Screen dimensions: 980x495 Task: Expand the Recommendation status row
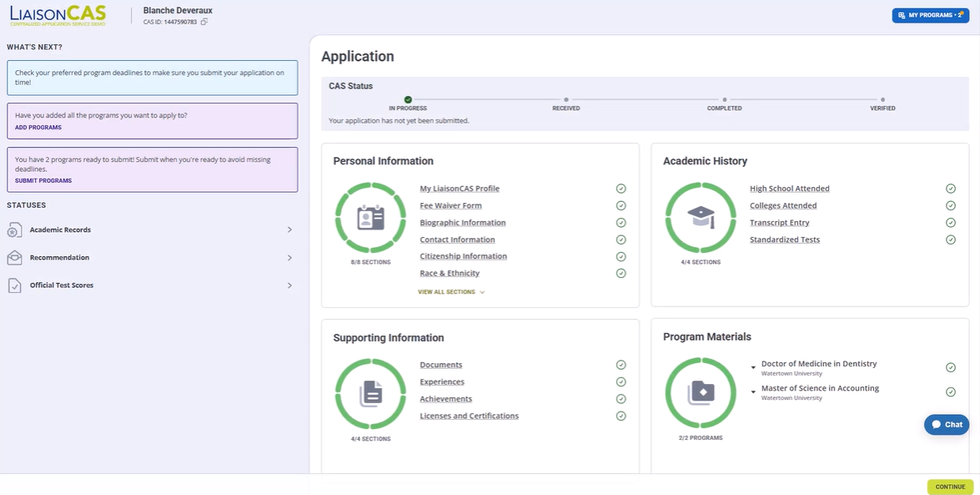[x=290, y=257]
